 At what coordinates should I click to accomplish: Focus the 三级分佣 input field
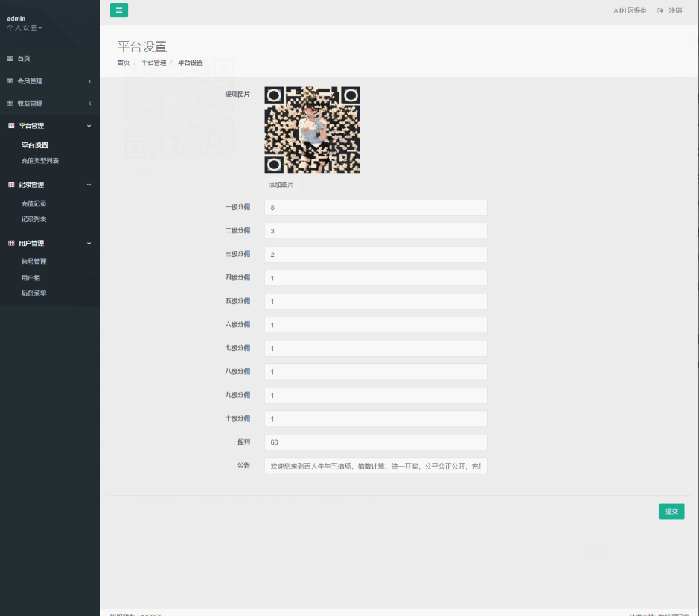376,254
